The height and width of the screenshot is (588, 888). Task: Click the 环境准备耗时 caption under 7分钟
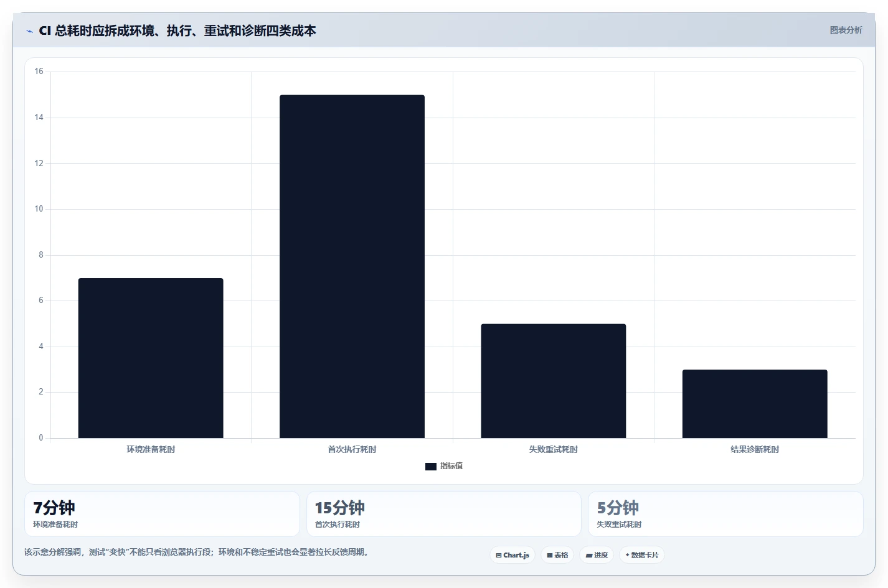55,525
